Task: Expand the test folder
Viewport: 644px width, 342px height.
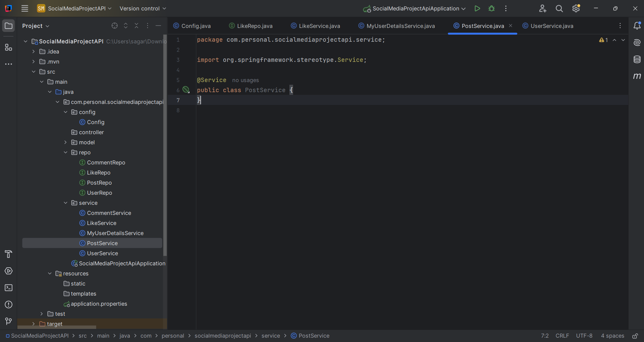Action: click(x=42, y=314)
